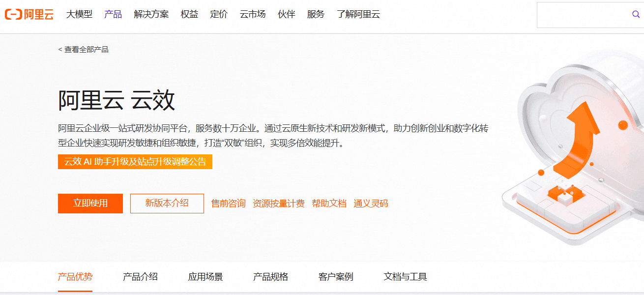Open the 解决方案 menu
This screenshot has width=644, height=295.
click(x=151, y=15)
